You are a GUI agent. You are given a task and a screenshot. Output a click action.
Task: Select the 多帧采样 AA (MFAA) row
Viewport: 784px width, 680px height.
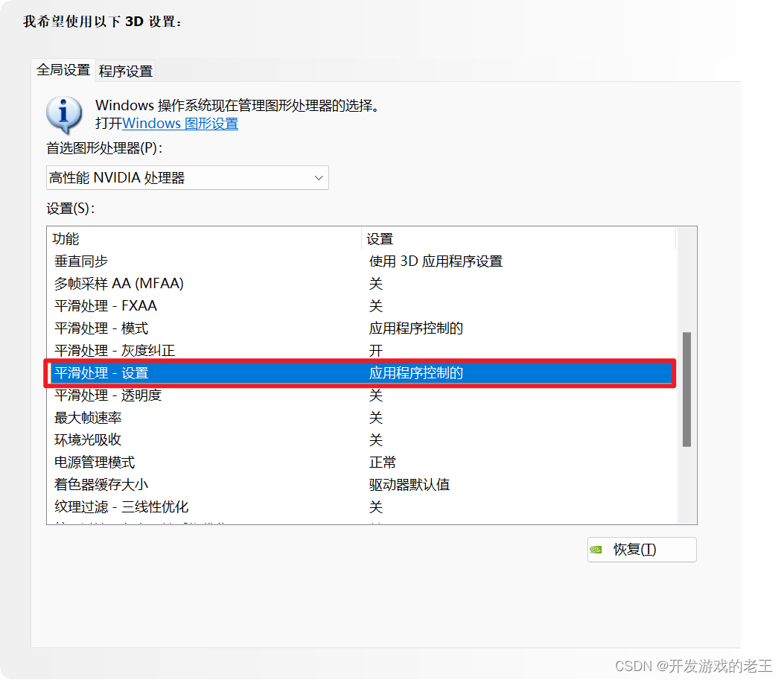tap(362, 284)
